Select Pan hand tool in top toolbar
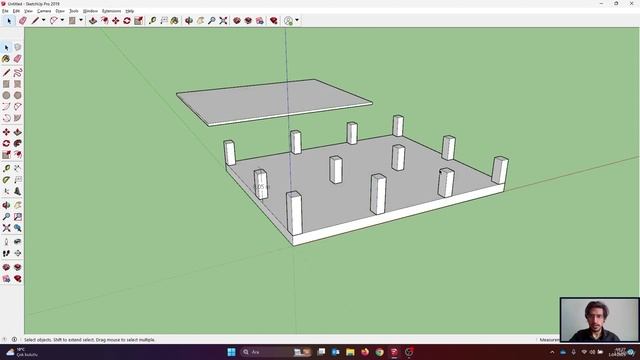Viewport: 640px width, 360px height. point(200,20)
